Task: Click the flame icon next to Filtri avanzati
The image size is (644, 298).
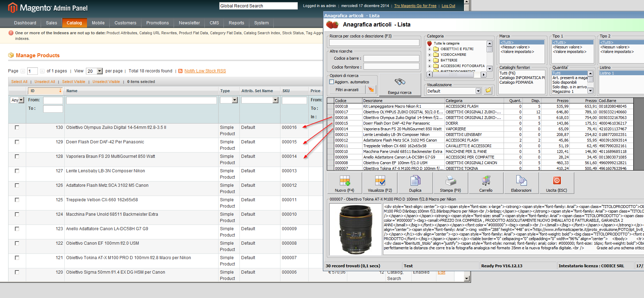Action: coord(371,90)
